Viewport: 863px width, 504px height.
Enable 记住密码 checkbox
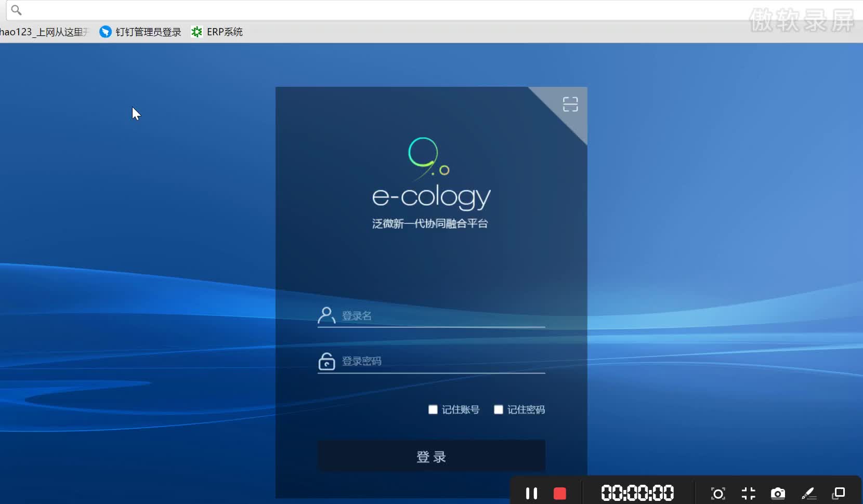[499, 409]
